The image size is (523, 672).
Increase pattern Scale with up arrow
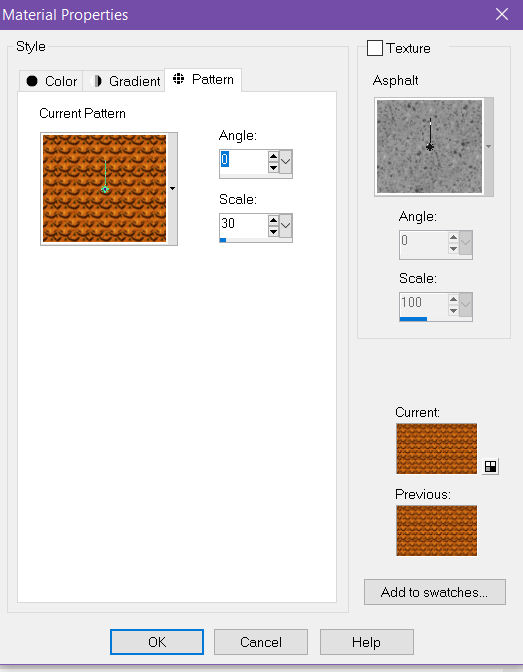coord(273,220)
